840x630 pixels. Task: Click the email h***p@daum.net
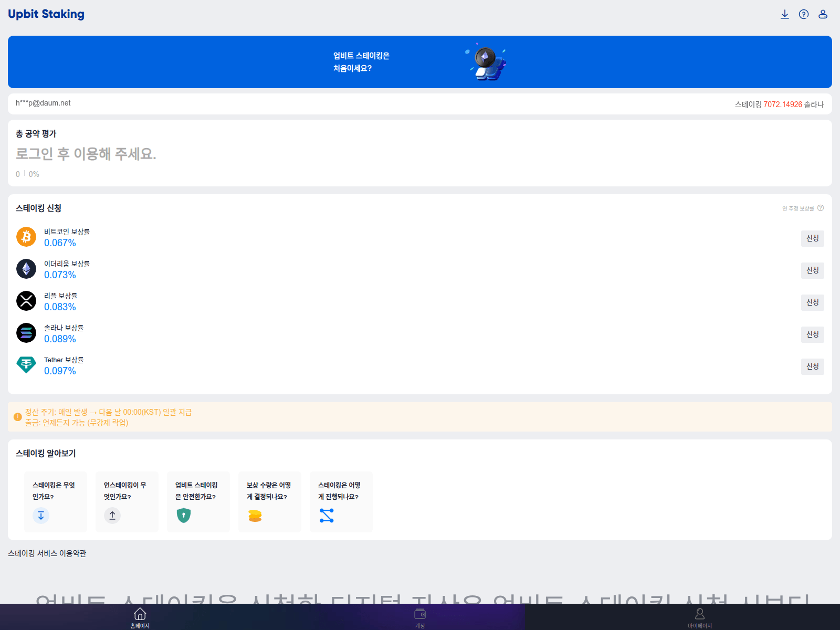click(43, 103)
